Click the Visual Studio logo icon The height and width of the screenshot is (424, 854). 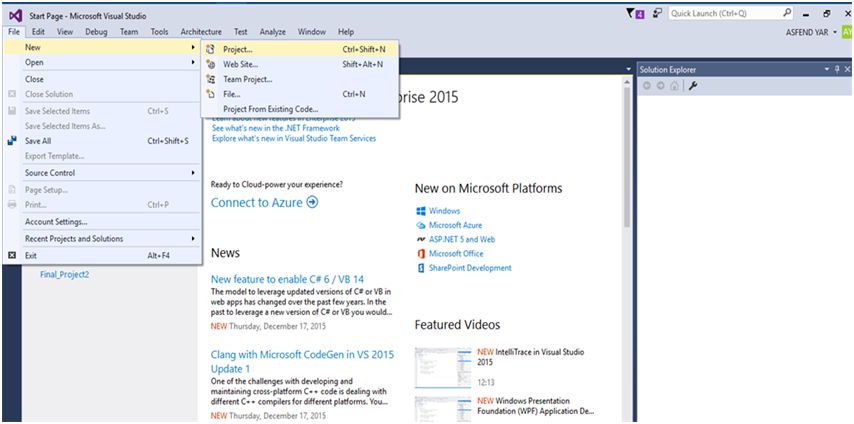click(x=15, y=16)
